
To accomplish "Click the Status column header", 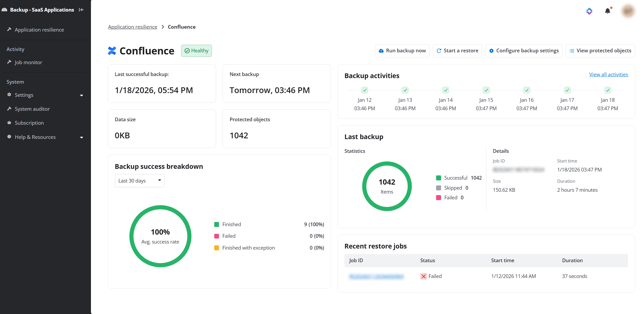I will coord(427,260).
